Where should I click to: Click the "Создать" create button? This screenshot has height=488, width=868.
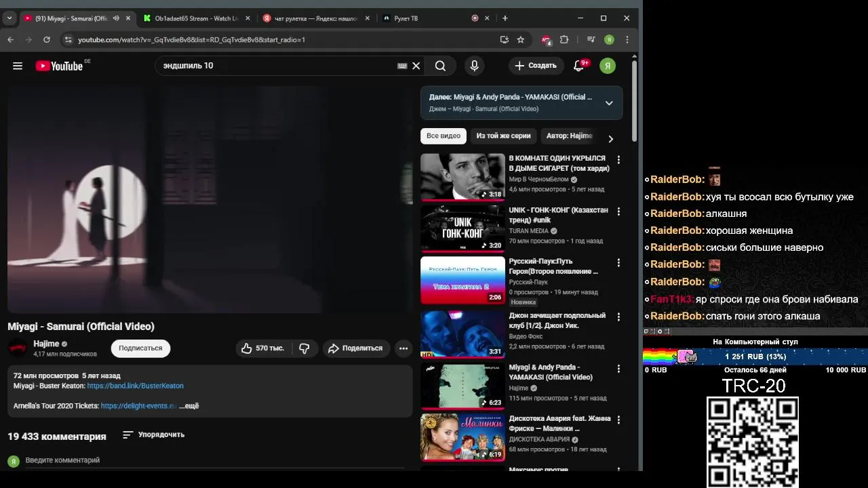coord(536,66)
